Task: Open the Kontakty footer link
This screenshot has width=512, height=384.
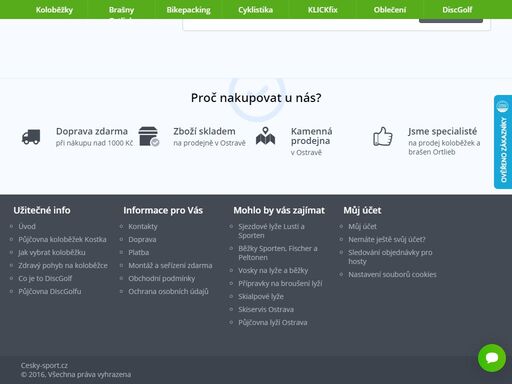Action: pyautogui.click(x=143, y=226)
